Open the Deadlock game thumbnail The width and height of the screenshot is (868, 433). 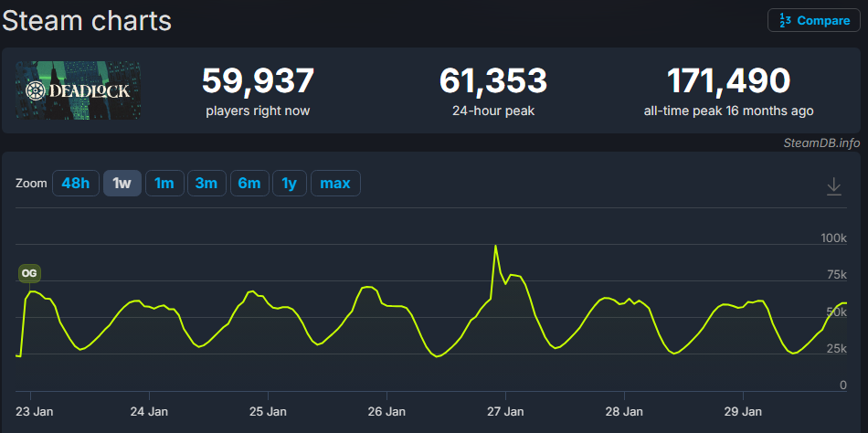pyautogui.click(x=78, y=90)
